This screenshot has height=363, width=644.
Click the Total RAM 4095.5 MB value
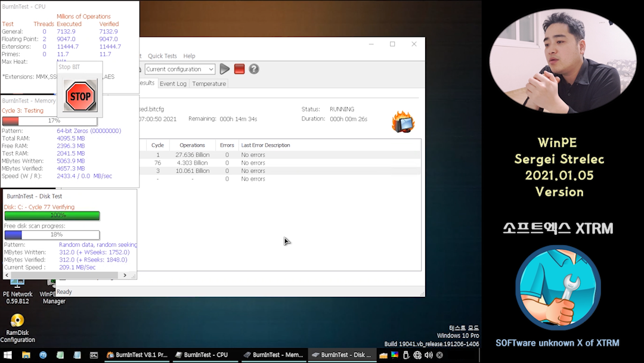click(70, 138)
